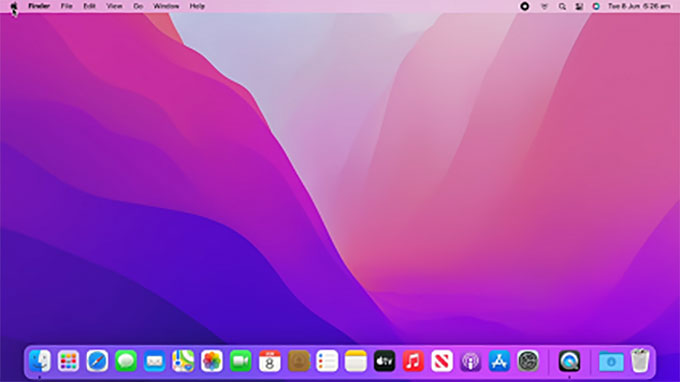Open Calendar from the Dock
This screenshot has width=680, height=382.
point(269,361)
